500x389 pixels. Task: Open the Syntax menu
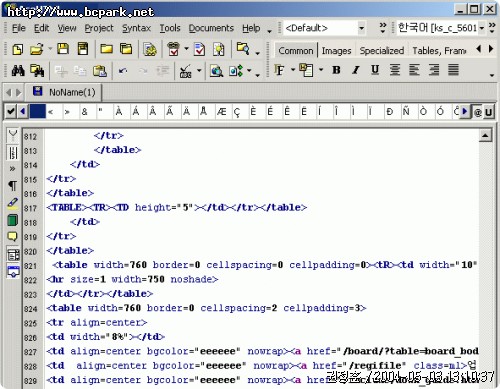click(x=136, y=28)
